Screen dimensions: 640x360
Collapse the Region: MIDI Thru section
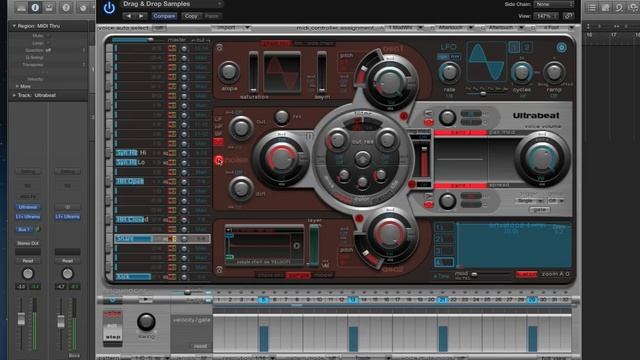[14, 26]
